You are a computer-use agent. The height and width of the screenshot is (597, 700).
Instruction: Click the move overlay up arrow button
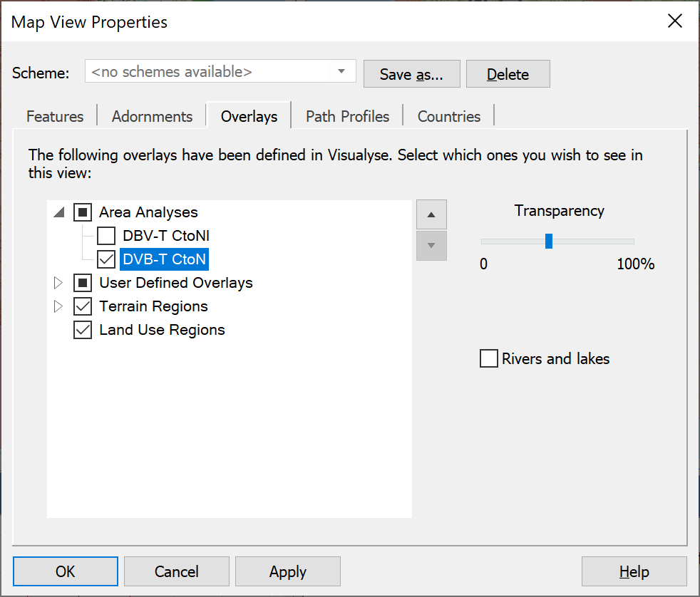[431, 214]
